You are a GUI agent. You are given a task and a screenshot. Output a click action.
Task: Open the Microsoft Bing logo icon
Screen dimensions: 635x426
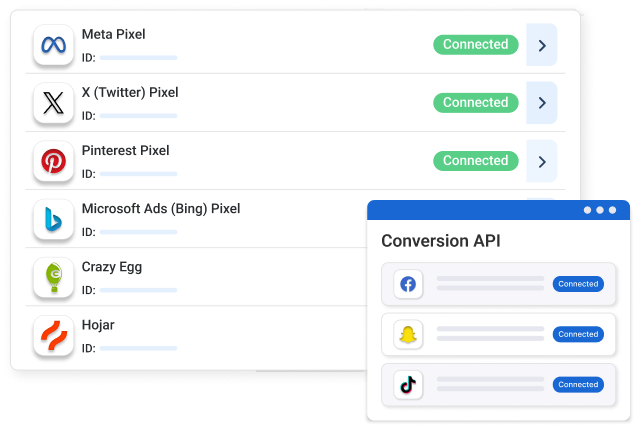coord(53,219)
